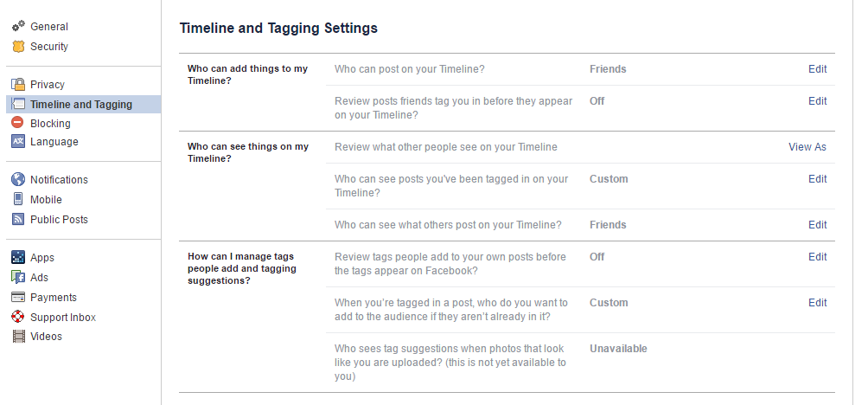Viewport: 868px width, 405px height.
Task: Click the Support Inbox lifebuoy icon
Action: [18, 318]
